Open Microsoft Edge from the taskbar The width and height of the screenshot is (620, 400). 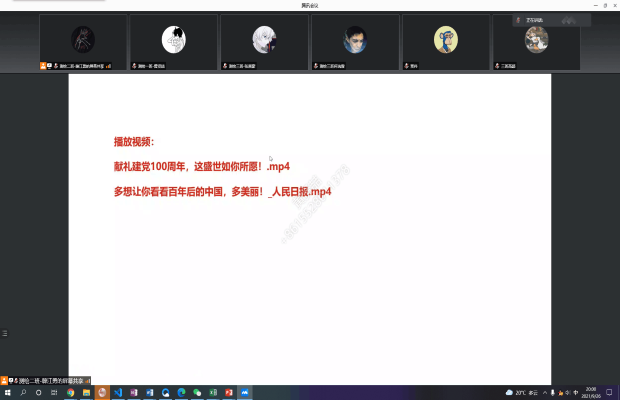point(180,393)
